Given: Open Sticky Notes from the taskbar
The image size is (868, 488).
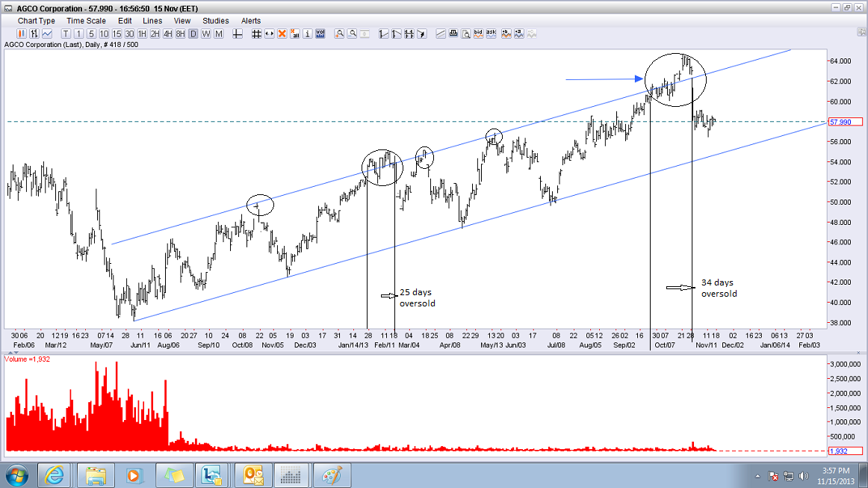Looking at the screenshot, I should [174, 475].
